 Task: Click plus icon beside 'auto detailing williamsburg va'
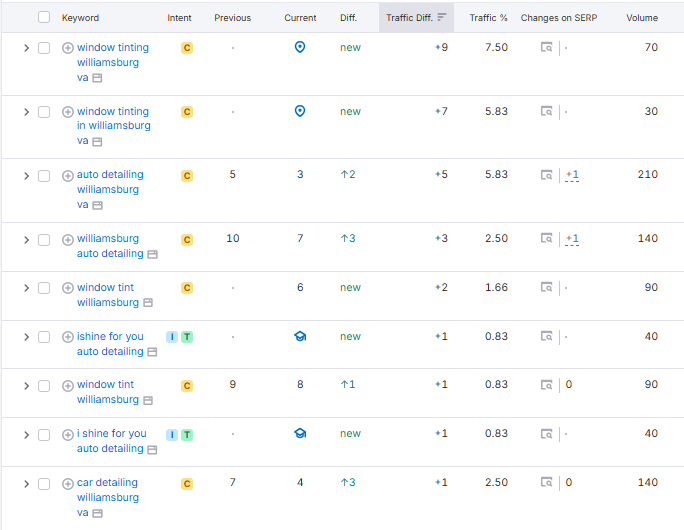[x=68, y=175]
